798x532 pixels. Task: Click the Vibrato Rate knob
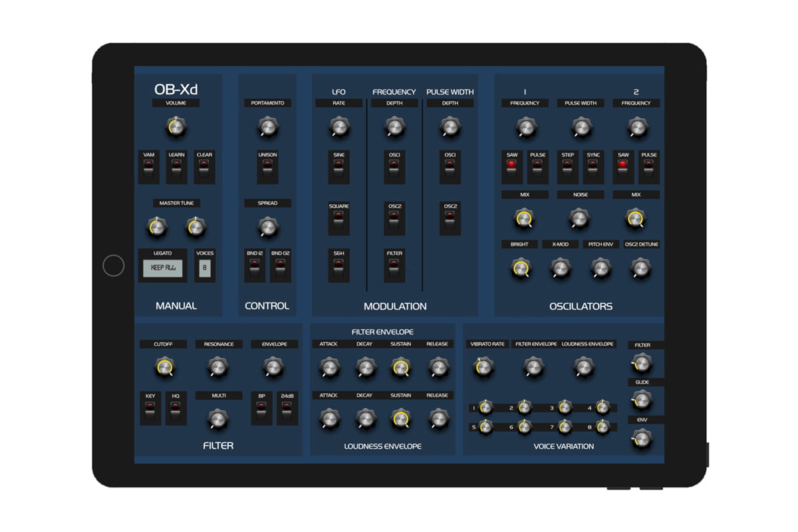point(484,366)
